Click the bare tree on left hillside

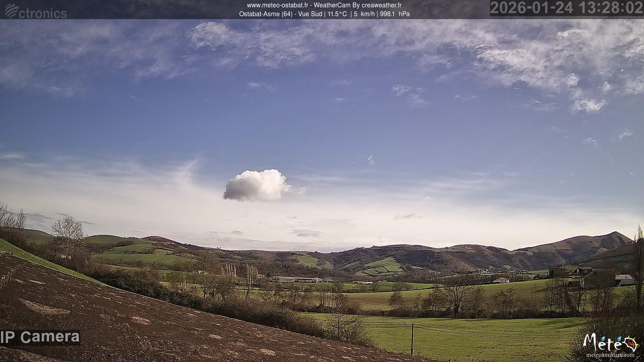coord(68,235)
